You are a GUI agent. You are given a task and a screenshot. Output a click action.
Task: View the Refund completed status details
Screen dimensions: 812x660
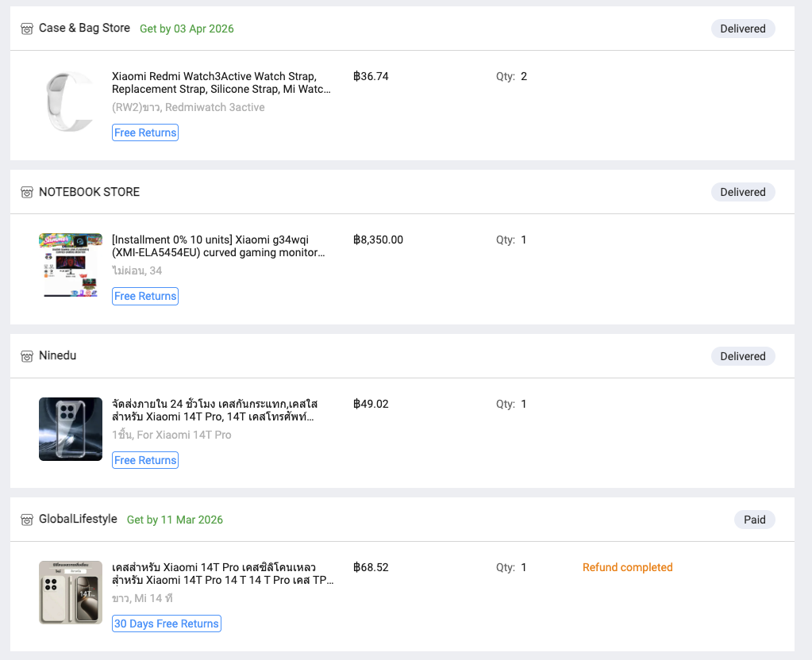(x=627, y=567)
